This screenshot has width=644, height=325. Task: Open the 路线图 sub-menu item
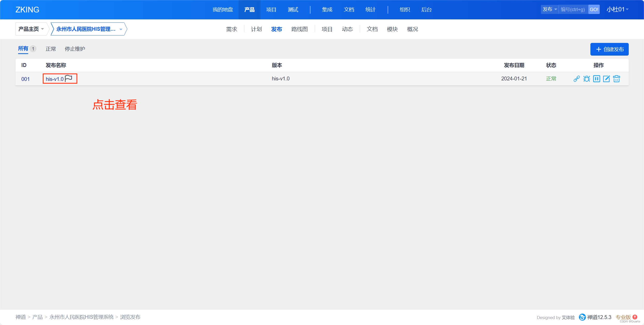coord(299,29)
